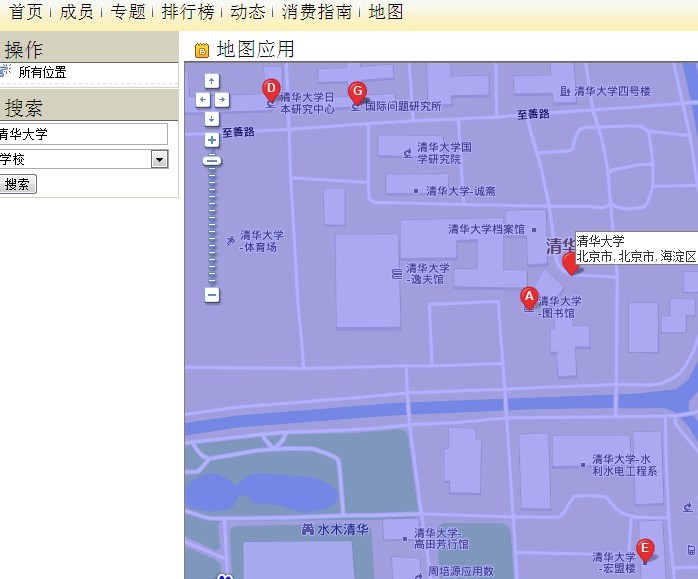Click the 清华大学-宏盟楼 map label
Screen dimensions: 698x579
(614, 563)
